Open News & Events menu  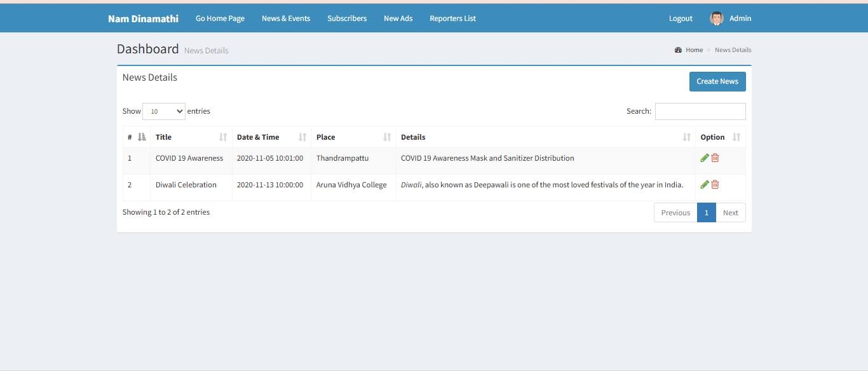click(286, 18)
